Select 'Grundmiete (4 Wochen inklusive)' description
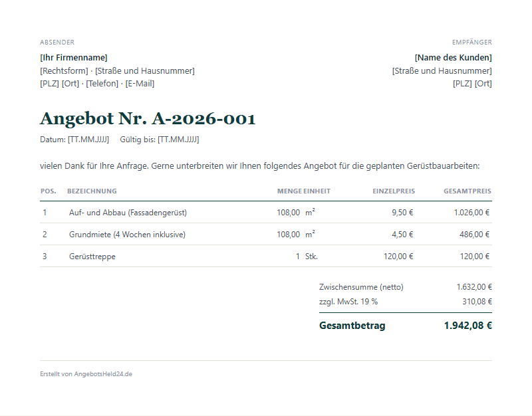The width and height of the screenshot is (532, 416). pos(127,235)
